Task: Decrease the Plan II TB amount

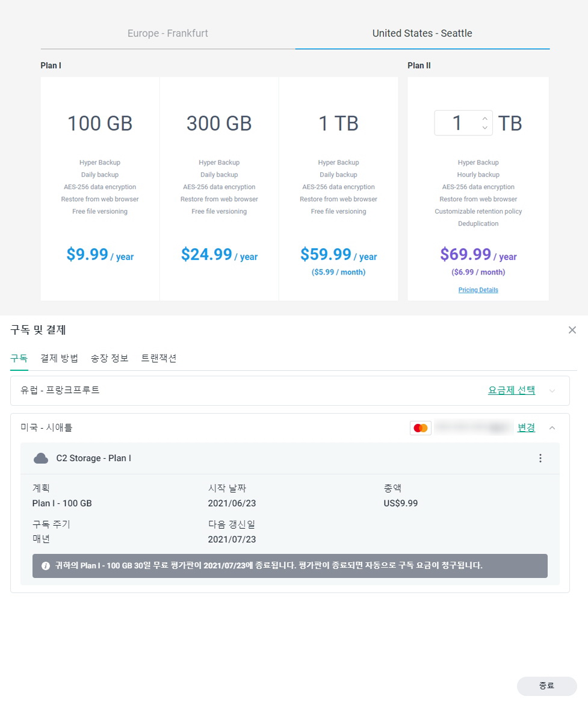Action: 484,128
